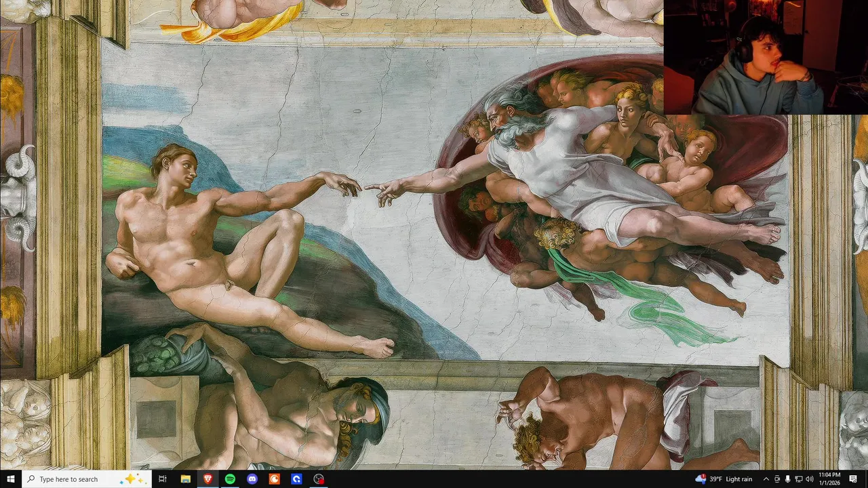Click the microphone tray icon
This screenshot has height=488, width=868.
(x=787, y=479)
